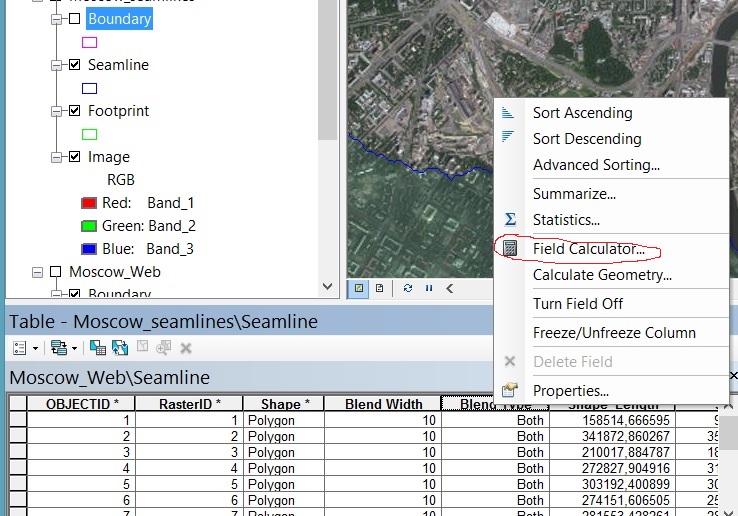Switch to Layout View button under map
Image resolution: width=738 pixels, height=516 pixels.
(379, 288)
